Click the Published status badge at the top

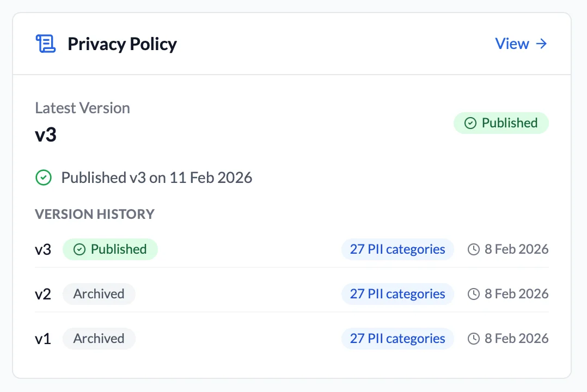point(501,123)
